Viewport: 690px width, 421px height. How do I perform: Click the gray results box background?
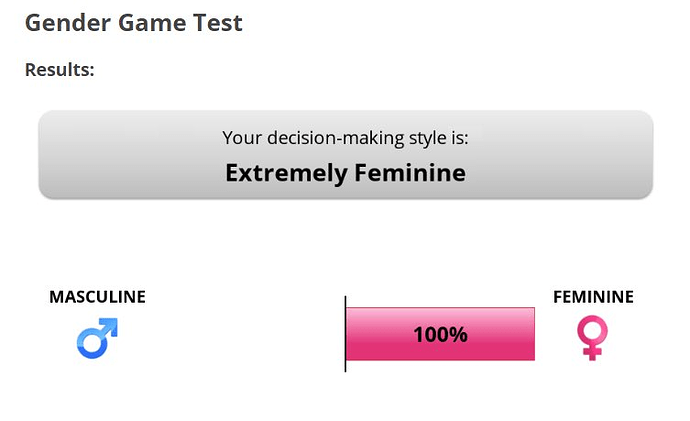tap(345, 154)
